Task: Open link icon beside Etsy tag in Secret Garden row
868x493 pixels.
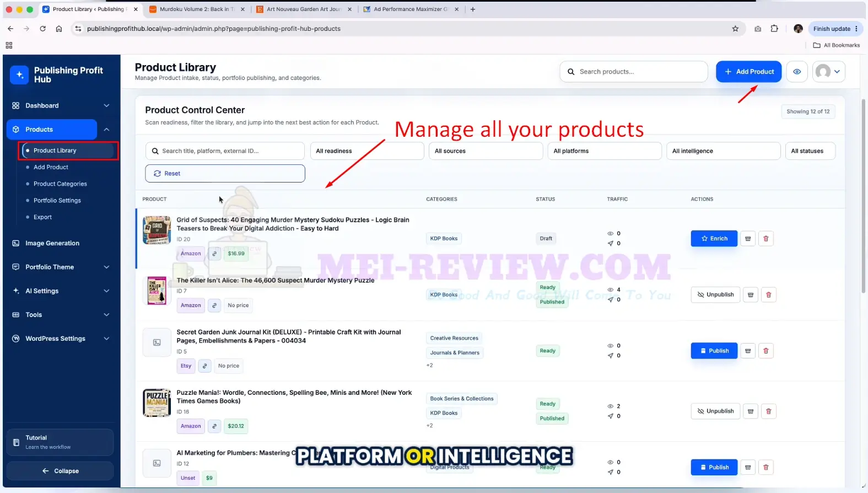Action: click(204, 366)
